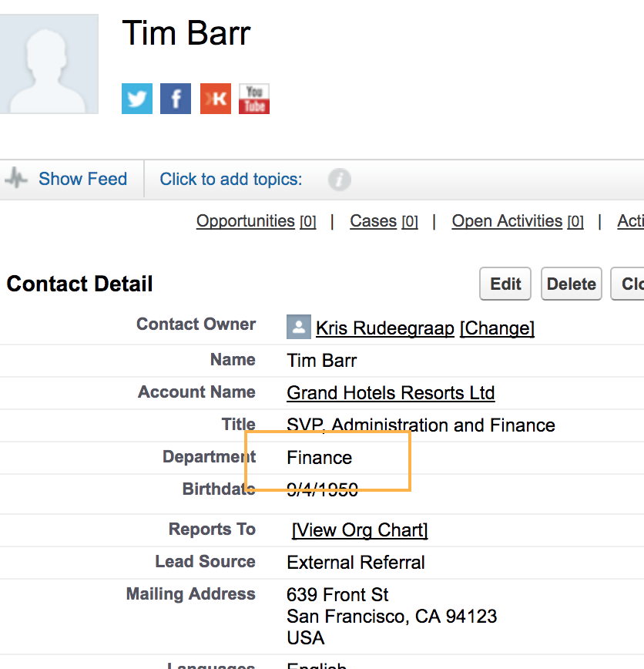
Task: Click the Change owner link
Action: (x=497, y=328)
